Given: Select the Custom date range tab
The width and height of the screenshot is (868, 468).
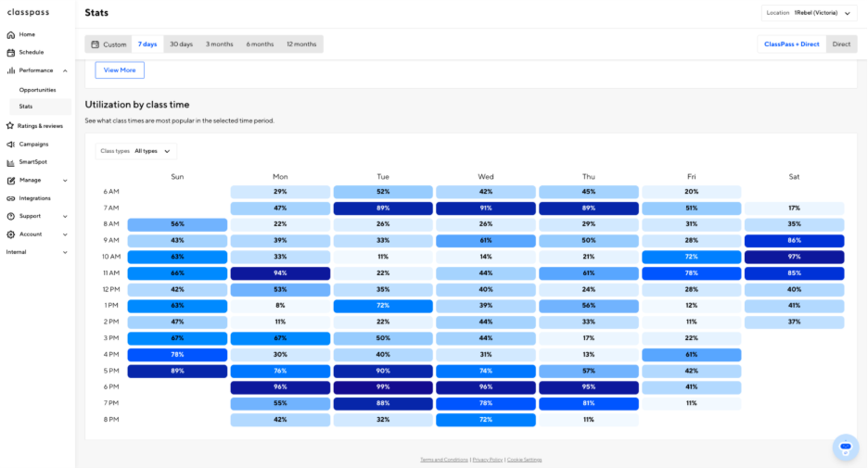Looking at the screenshot, I should point(108,44).
